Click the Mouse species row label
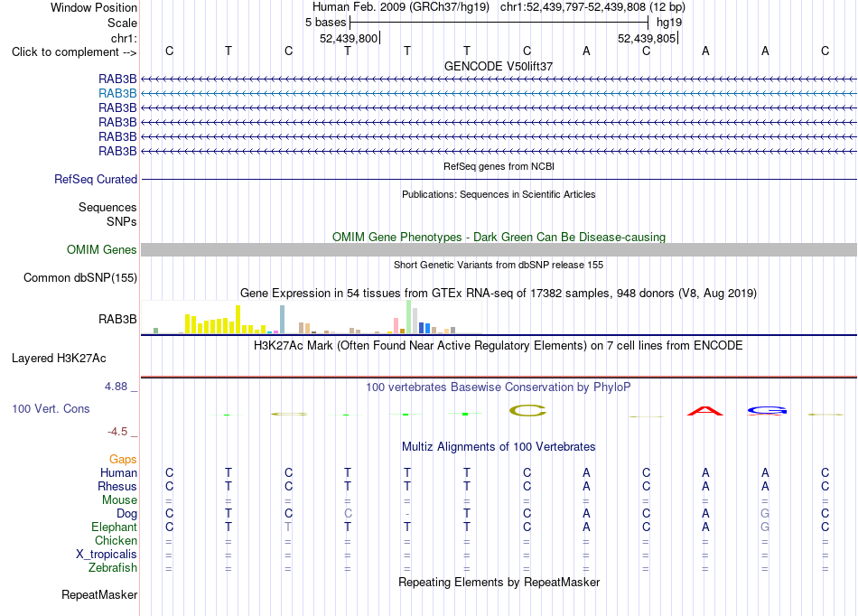The width and height of the screenshot is (858, 616). coord(119,500)
